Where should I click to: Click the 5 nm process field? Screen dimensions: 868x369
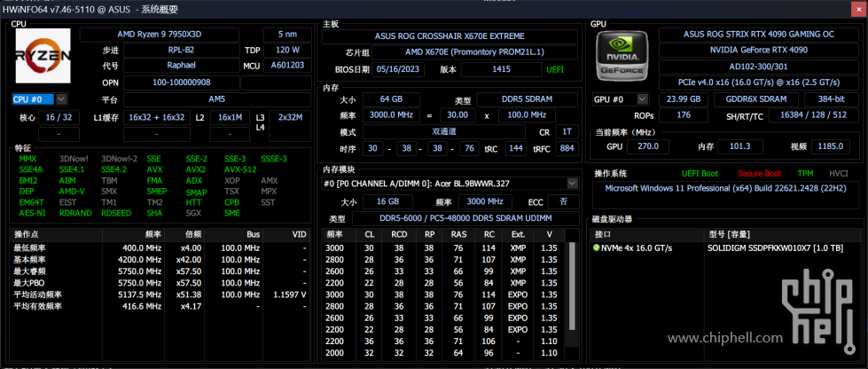tap(287, 35)
